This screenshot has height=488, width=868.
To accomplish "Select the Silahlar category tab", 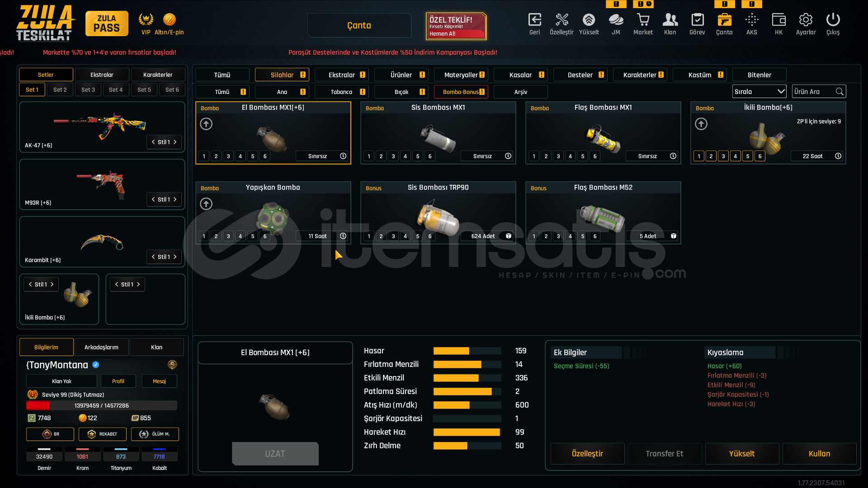I will click(x=282, y=75).
